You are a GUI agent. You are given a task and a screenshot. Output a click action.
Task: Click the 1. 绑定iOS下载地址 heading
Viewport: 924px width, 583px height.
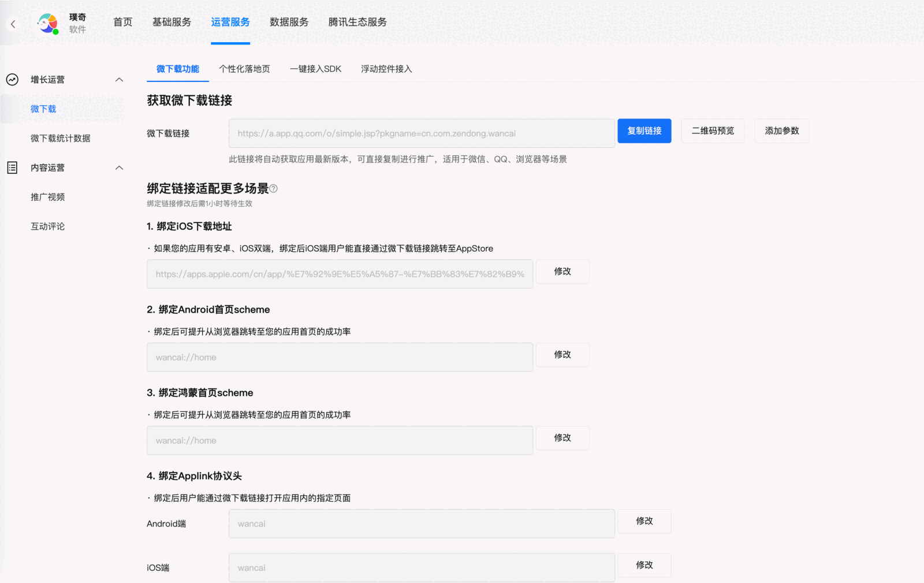point(189,226)
